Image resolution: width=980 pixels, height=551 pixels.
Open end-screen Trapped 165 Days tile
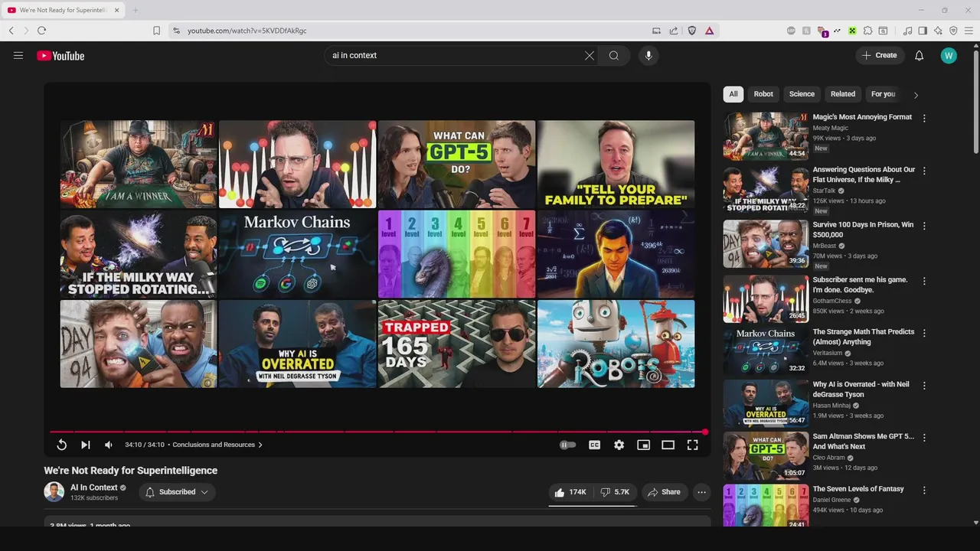coord(456,344)
